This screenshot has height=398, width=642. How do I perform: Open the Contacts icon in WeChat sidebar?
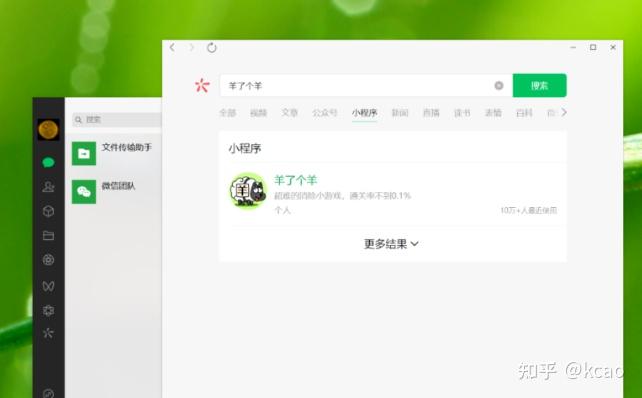pos(48,187)
